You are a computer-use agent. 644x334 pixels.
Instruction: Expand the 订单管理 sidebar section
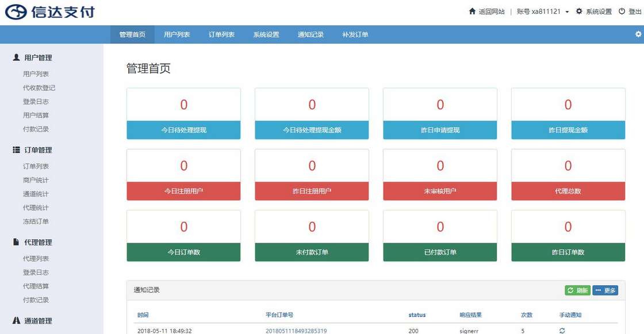point(38,150)
